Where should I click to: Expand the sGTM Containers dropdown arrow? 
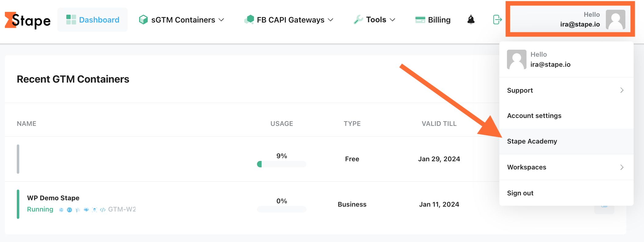(222, 20)
